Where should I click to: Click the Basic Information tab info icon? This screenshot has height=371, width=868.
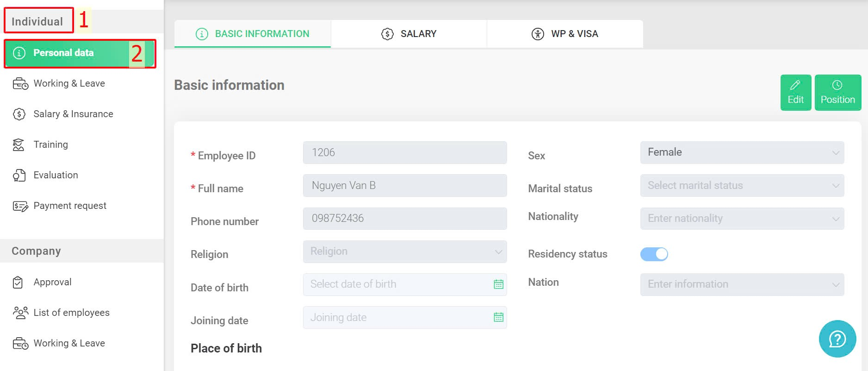point(202,34)
